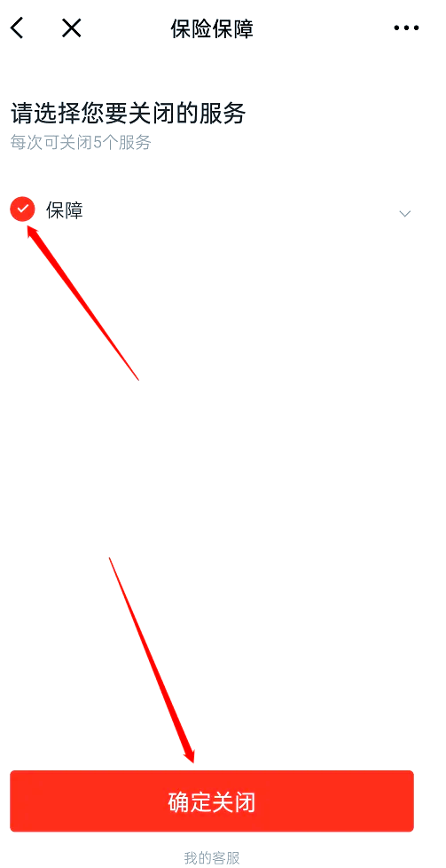Open the 我的客服 link
The width and height of the screenshot is (446, 868).
coord(212,858)
